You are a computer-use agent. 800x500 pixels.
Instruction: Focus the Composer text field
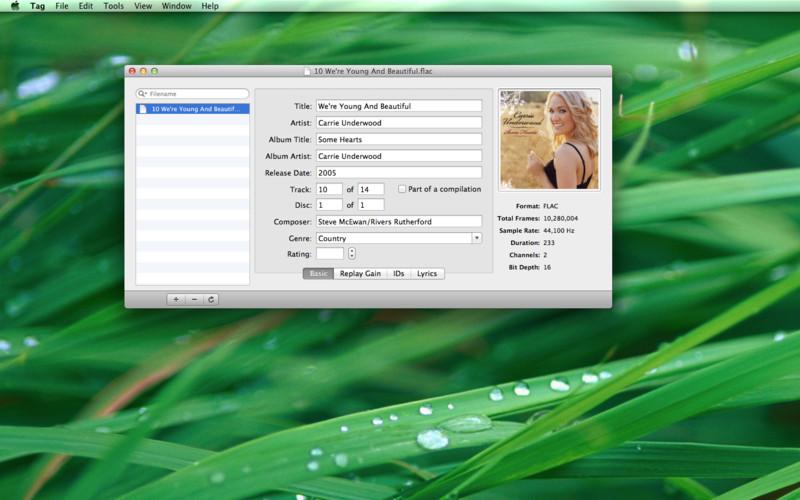(x=399, y=221)
